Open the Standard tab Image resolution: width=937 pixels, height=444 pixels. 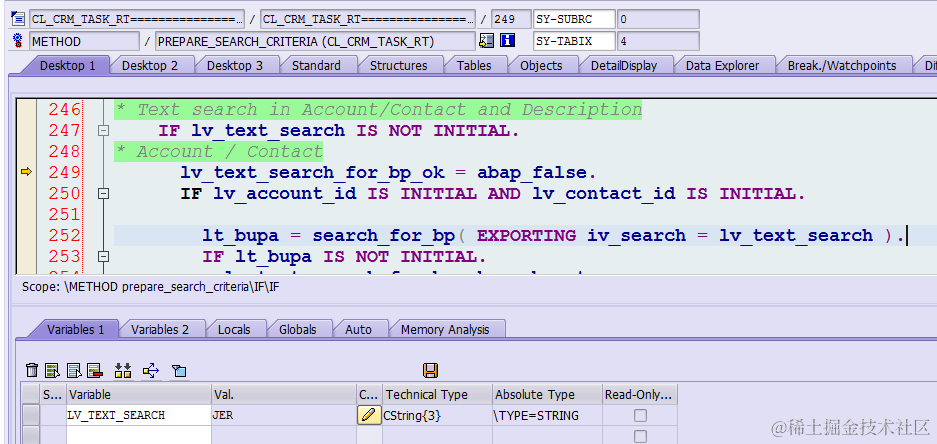coord(316,66)
